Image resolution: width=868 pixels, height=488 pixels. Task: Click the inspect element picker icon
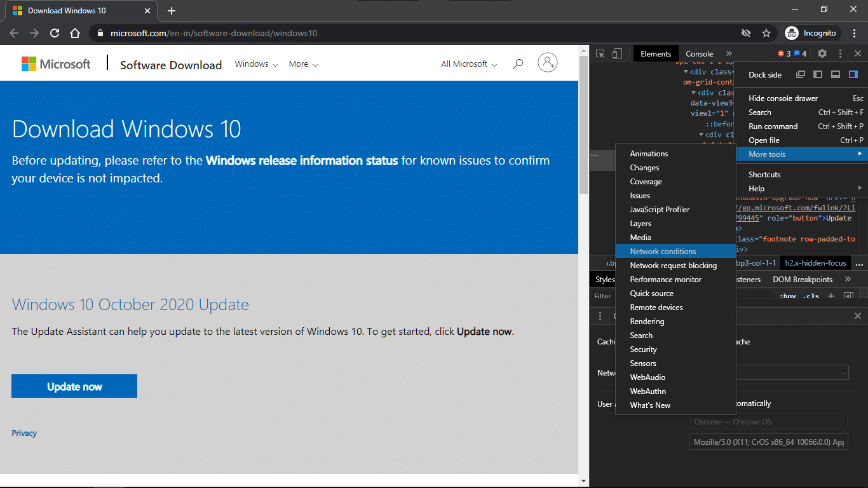[600, 54]
